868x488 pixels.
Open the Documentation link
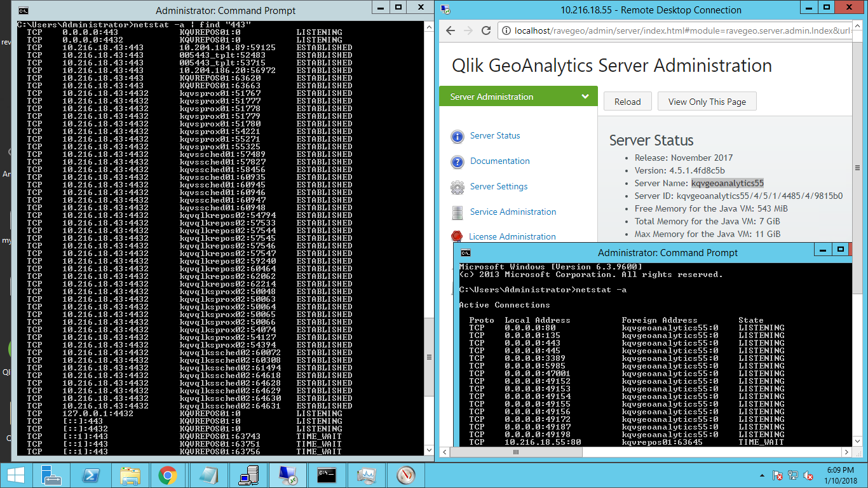tap(500, 161)
